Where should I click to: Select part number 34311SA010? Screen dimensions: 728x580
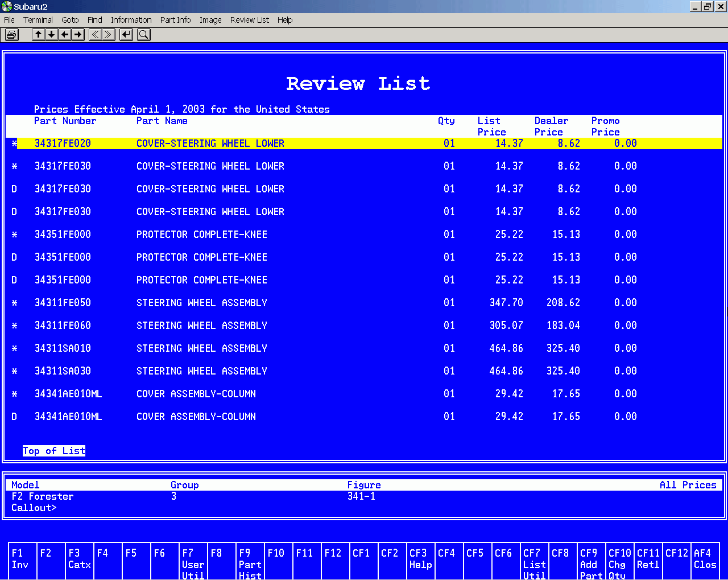point(63,348)
